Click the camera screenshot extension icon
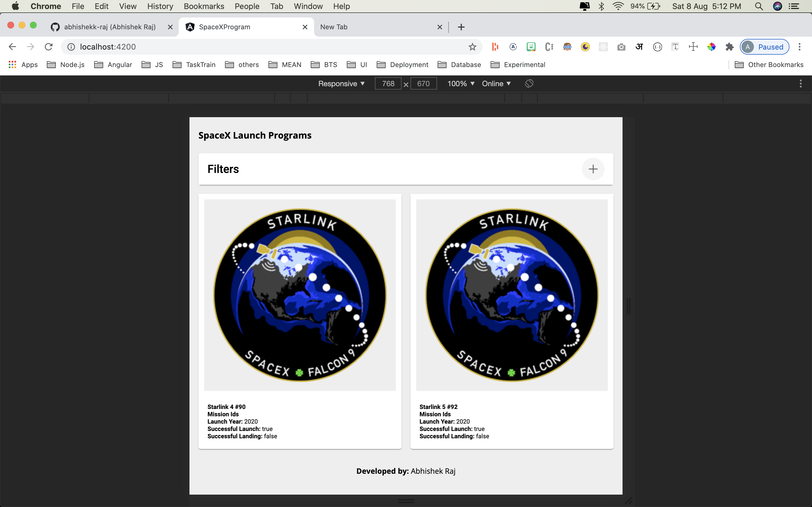 click(621, 47)
